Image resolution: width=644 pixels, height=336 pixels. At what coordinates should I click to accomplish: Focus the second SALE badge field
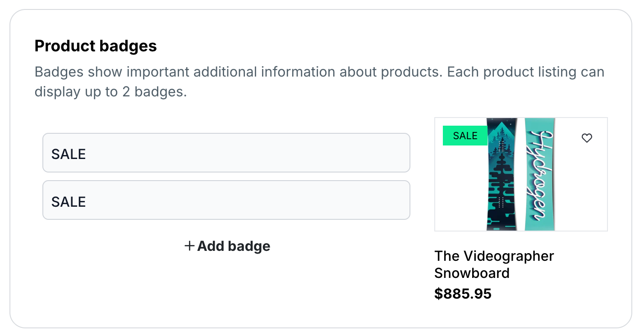pos(226,200)
